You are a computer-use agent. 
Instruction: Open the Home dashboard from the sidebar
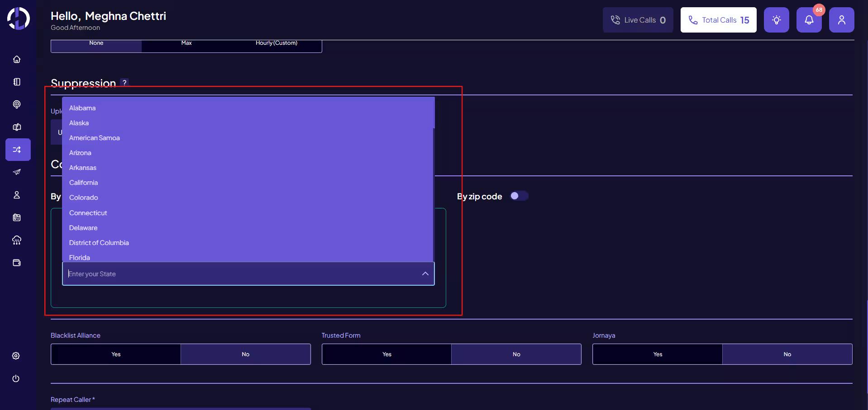coord(17,59)
